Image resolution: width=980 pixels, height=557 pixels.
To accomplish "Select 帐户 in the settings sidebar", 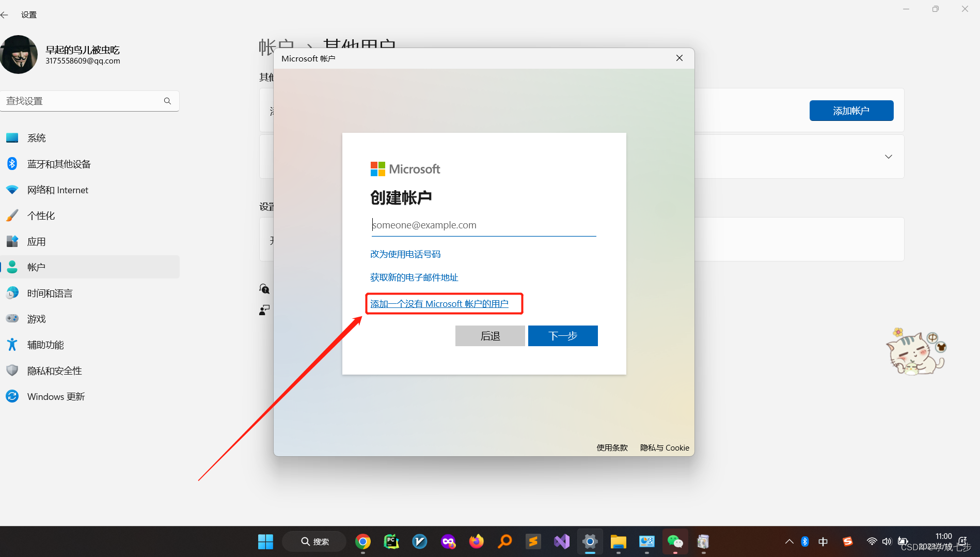I will [x=90, y=267].
